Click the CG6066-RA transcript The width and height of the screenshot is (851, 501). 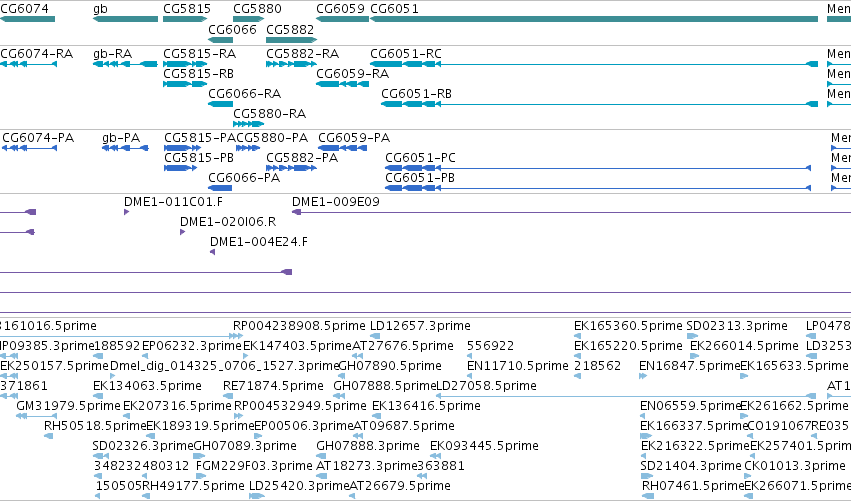(220, 104)
